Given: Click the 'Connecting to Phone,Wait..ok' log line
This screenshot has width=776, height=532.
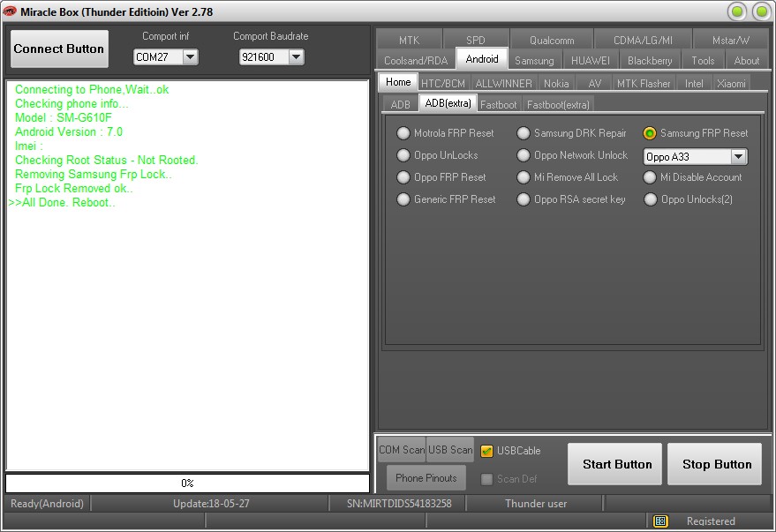Looking at the screenshot, I should [x=92, y=89].
